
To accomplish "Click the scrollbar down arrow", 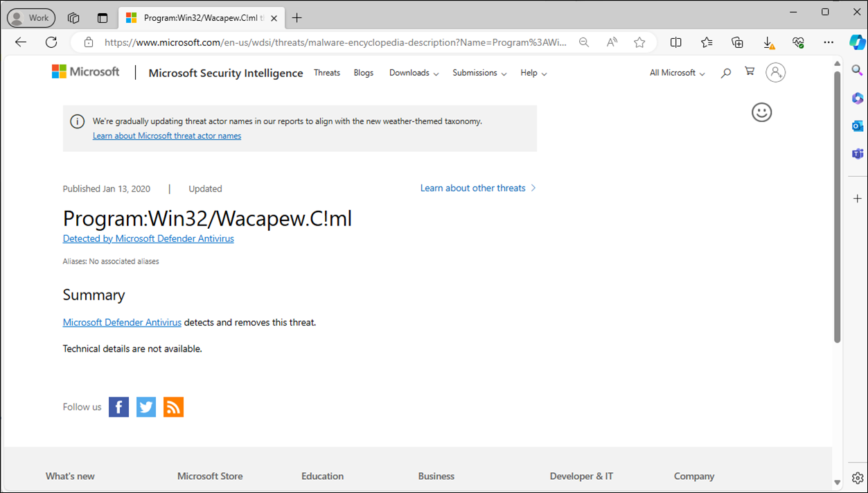I will coord(837,482).
